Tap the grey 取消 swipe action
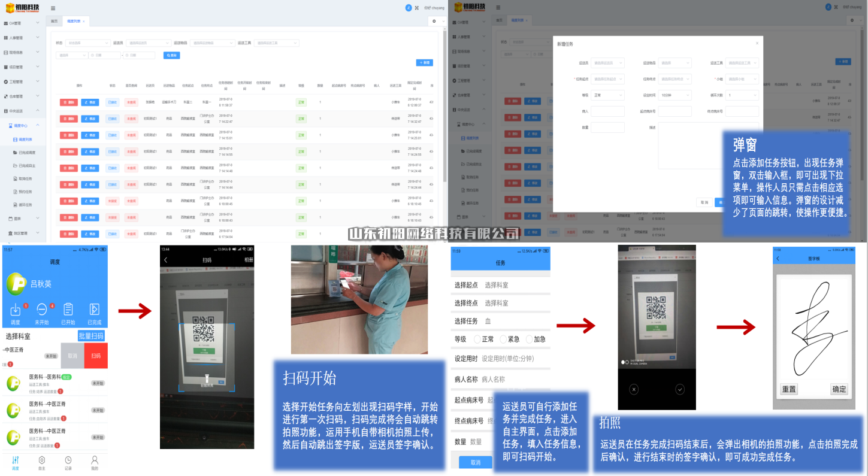Image resolution: width=868 pixels, height=476 pixels. [x=72, y=356]
